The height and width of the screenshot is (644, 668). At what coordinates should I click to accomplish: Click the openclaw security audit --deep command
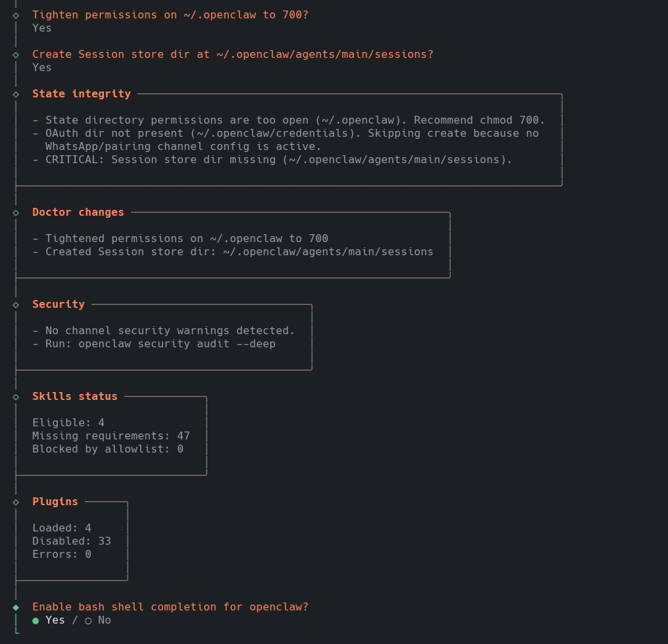click(176, 344)
